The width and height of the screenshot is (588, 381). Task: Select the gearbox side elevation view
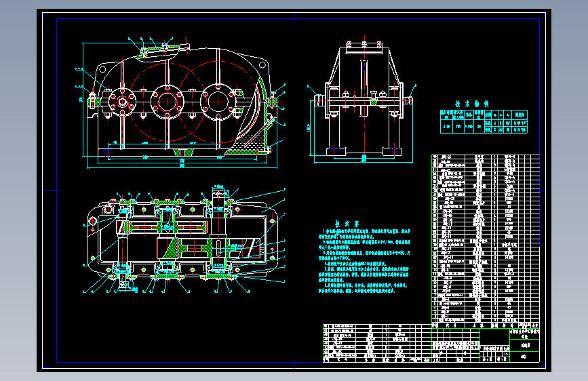[x=364, y=100]
